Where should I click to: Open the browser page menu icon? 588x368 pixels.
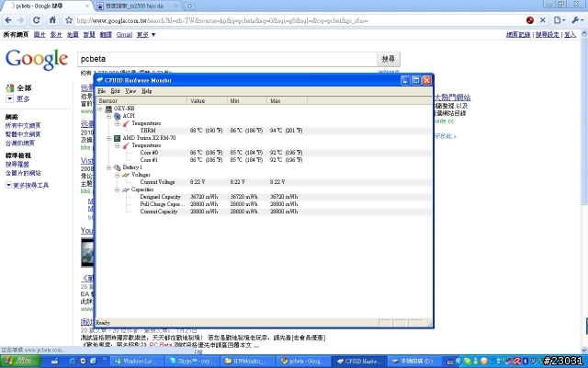(560, 20)
